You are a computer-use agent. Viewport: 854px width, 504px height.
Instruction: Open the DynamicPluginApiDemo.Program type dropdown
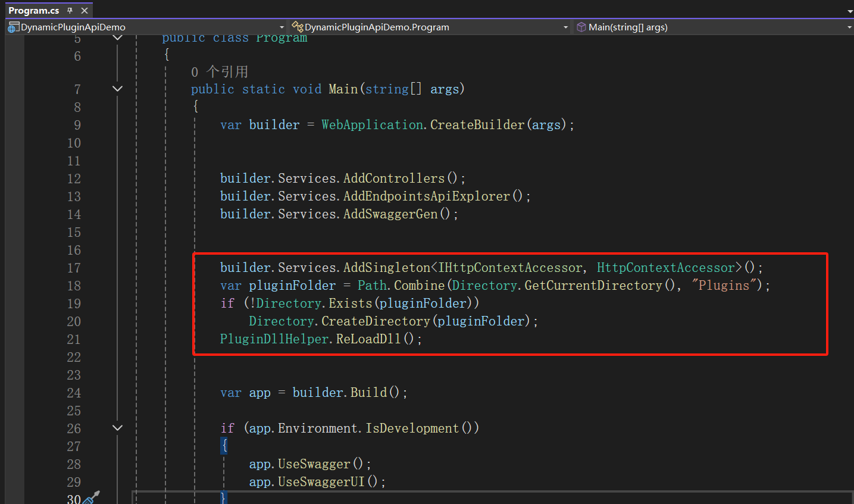coord(565,27)
